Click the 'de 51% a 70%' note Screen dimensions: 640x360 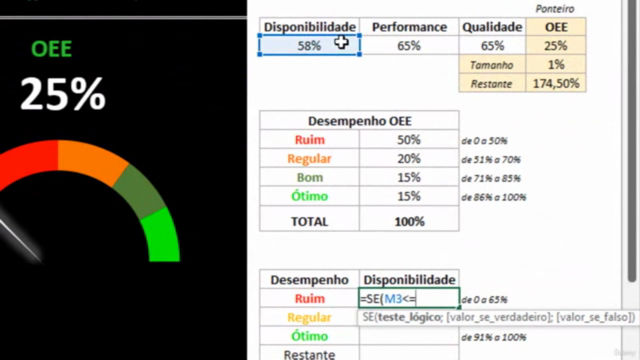tap(491, 160)
